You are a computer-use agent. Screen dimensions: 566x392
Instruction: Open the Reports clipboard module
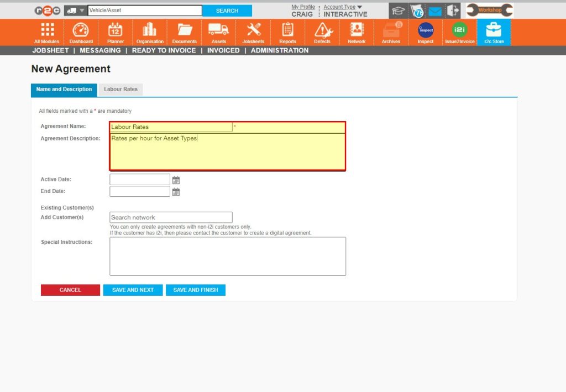pos(287,33)
